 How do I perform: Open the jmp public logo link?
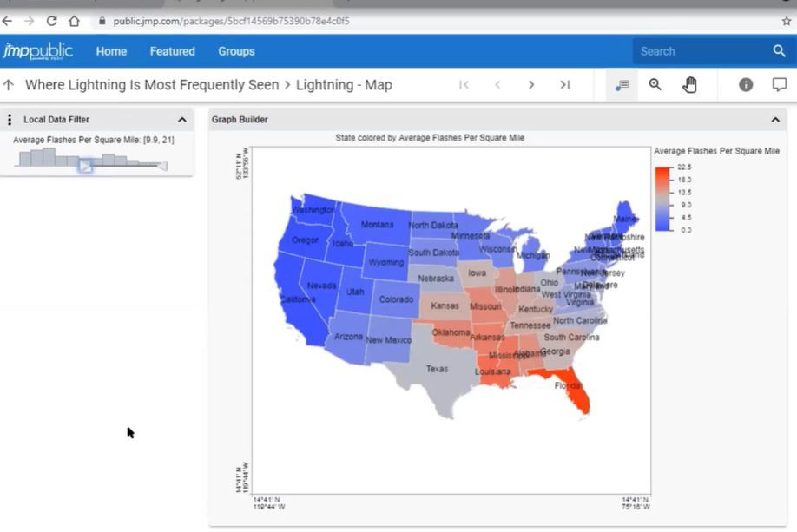pos(38,51)
